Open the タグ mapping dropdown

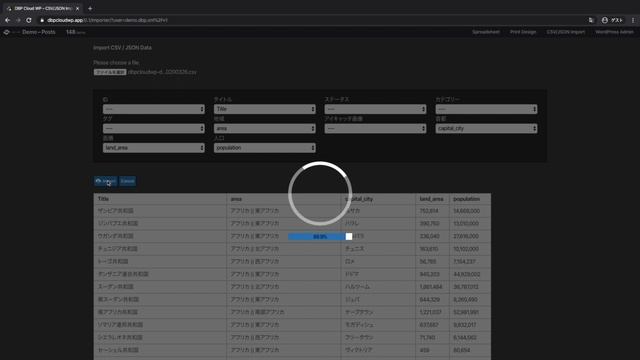(153, 128)
